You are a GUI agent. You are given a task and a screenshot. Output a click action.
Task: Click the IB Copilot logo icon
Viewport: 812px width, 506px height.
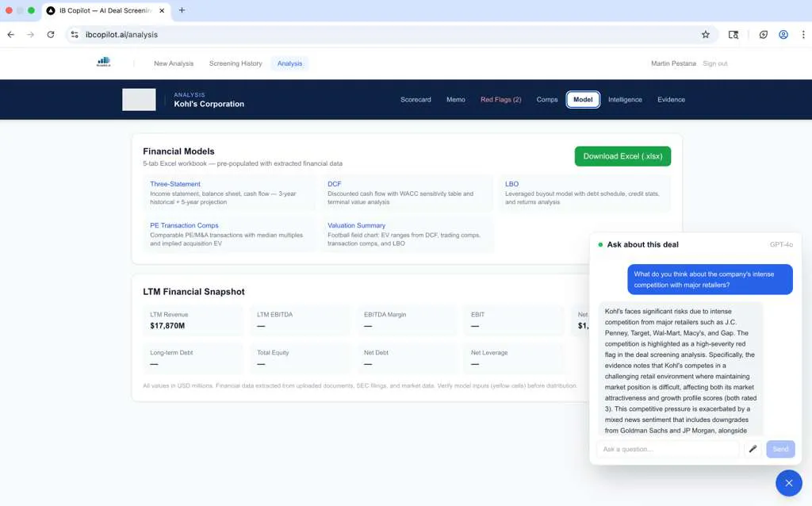click(x=104, y=62)
